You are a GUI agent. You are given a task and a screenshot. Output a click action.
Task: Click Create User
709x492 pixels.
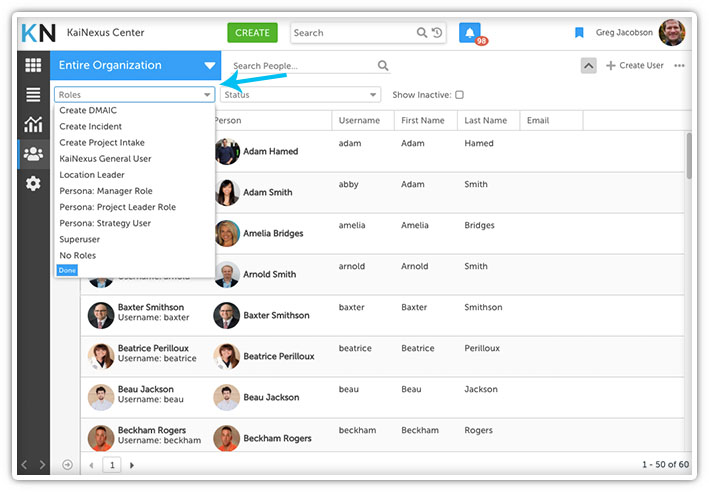[x=635, y=66]
